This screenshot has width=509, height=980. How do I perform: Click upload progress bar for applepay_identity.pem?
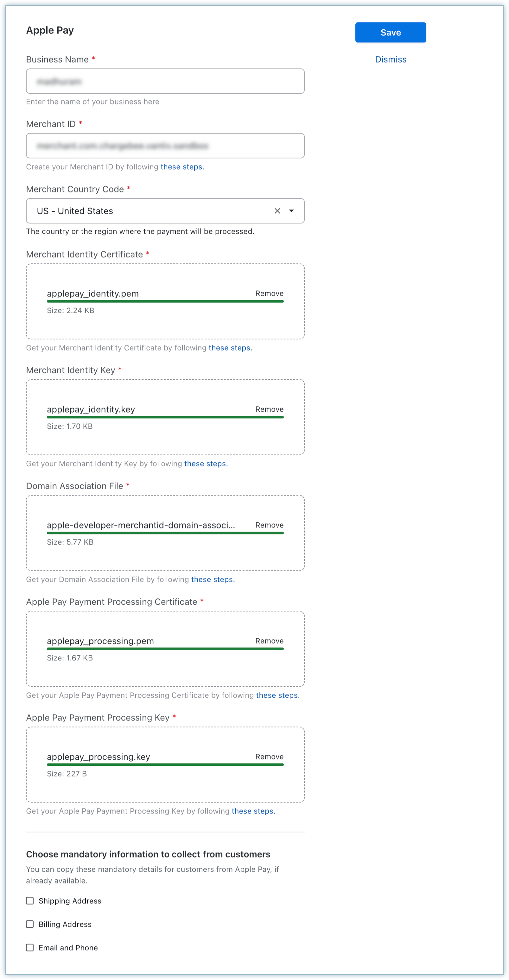(x=165, y=301)
